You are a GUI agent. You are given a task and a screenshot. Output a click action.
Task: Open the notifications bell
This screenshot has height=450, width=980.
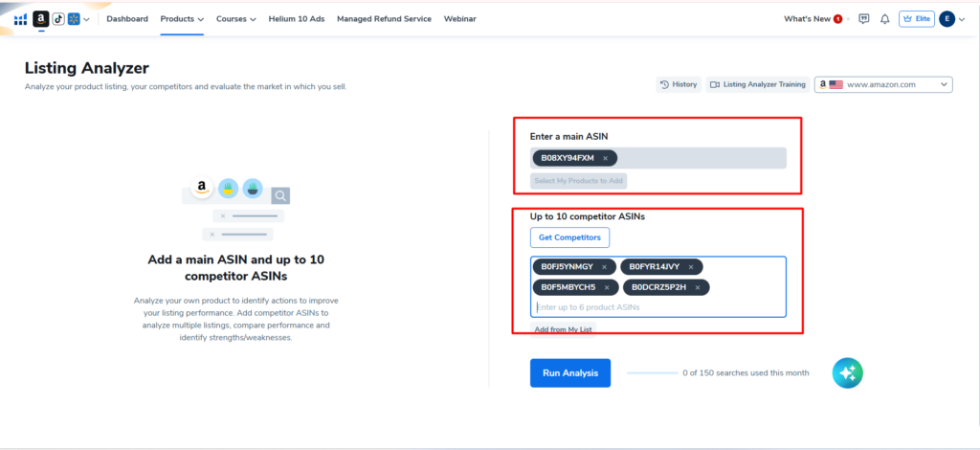(x=885, y=19)
